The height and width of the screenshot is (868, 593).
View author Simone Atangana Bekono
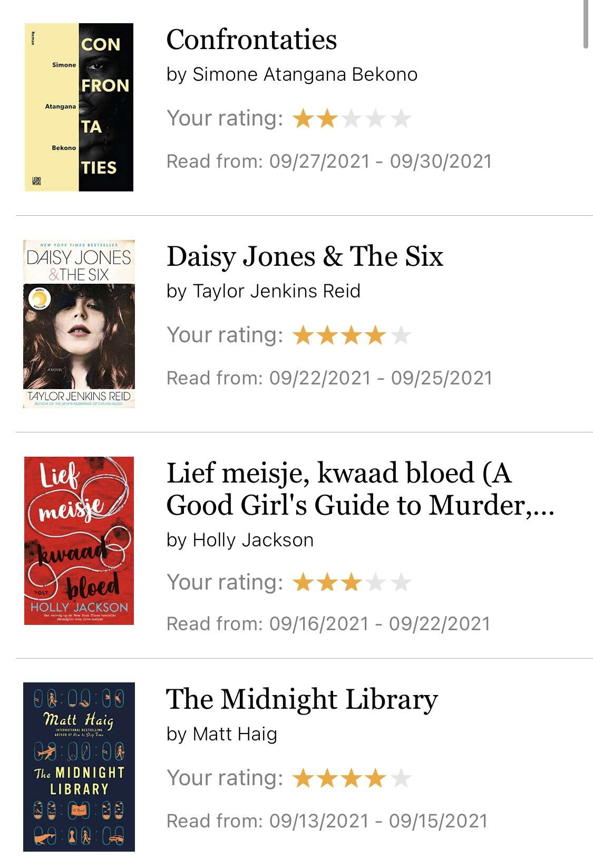pyautogui.click(x=305, y=74)
